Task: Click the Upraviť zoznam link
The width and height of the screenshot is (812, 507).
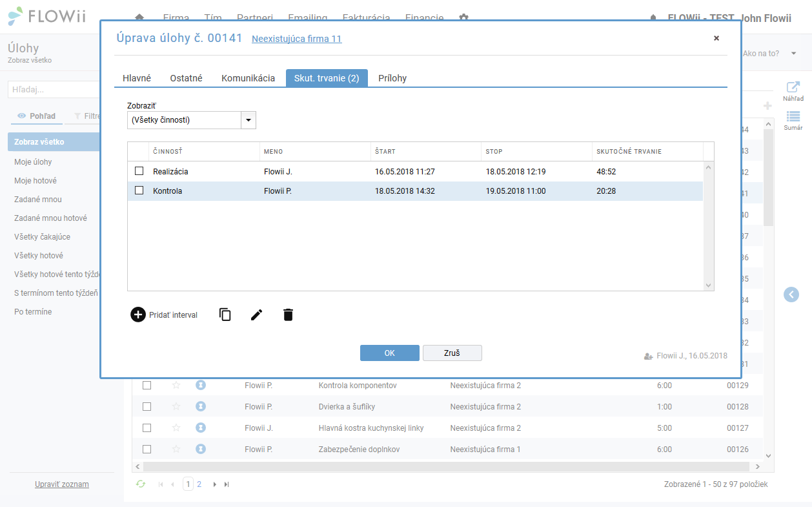Action: click(x=62, y=484)
